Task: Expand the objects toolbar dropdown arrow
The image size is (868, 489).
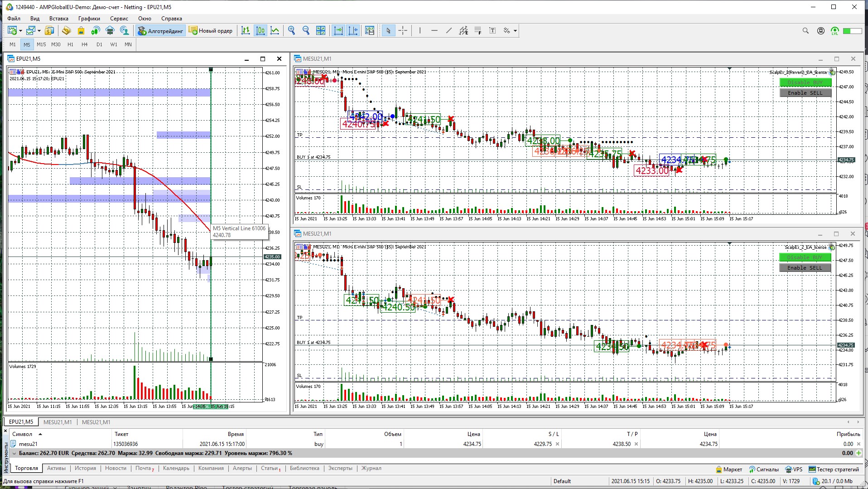Action: tap(515, 31)
